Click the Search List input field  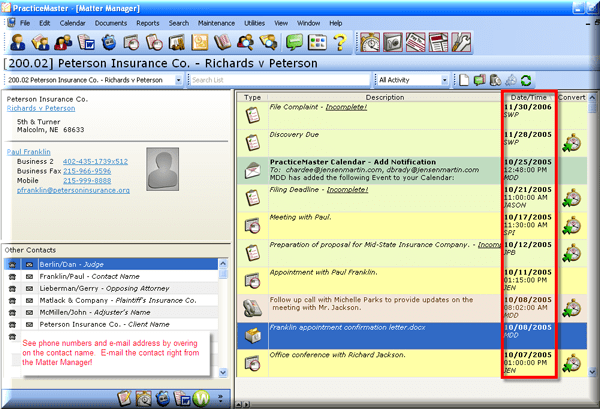[280, 80]
